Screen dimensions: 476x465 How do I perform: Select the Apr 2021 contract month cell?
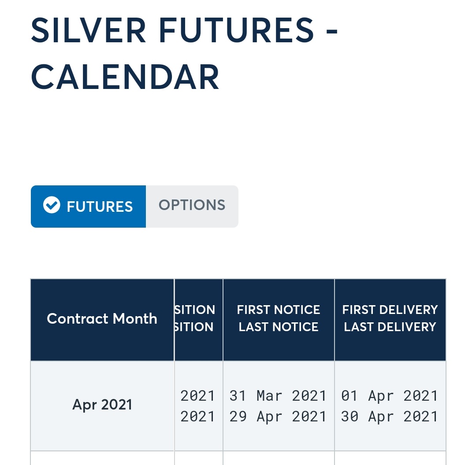[x=102, y=405]
